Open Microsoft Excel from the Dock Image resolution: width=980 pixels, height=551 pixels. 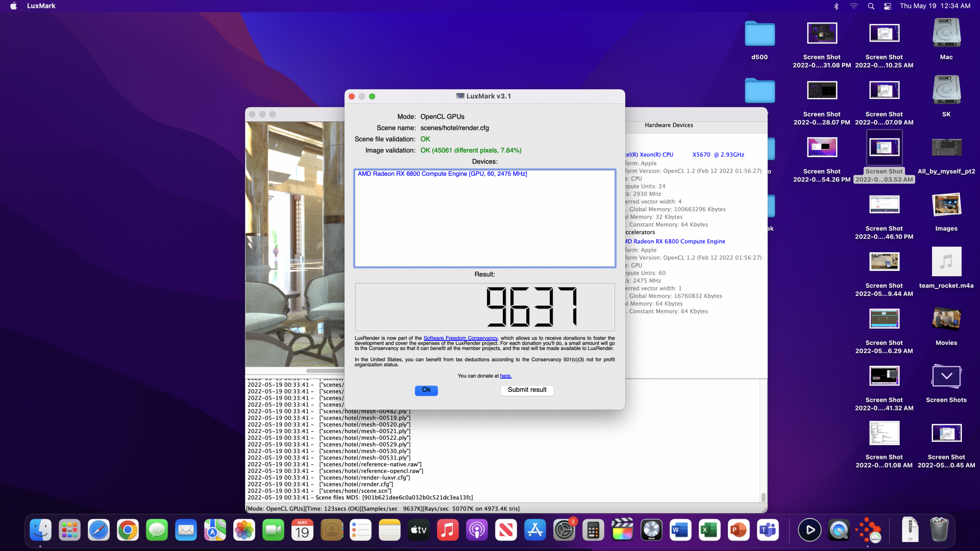[x=709, y=530]
